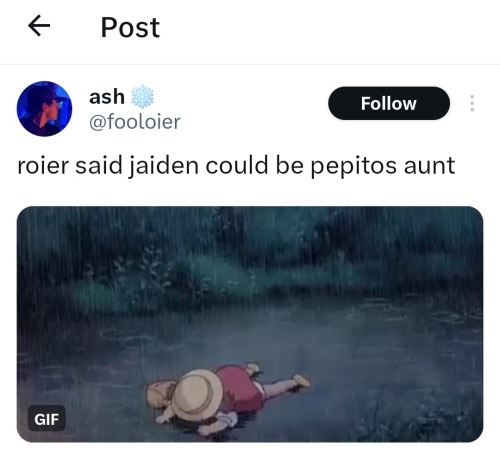Image resolution: width=500 pixels, height=456 pixels.
Task: Click the dark bushes in GIF background
Action: (250, 253)
